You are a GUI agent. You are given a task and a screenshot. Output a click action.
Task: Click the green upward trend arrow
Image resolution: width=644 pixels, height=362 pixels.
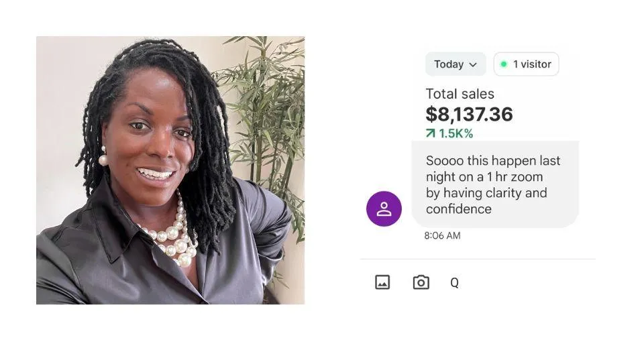[x=431, y=133]
